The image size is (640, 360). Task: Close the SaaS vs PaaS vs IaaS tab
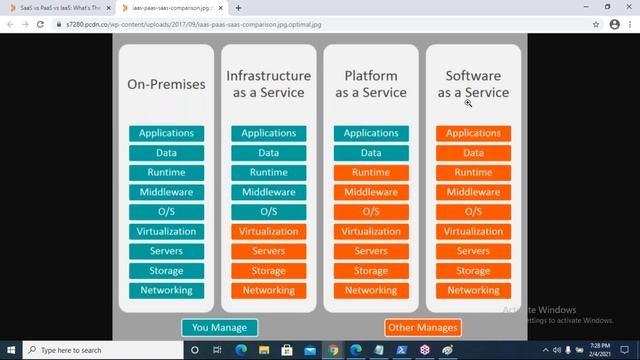point(109,8)
